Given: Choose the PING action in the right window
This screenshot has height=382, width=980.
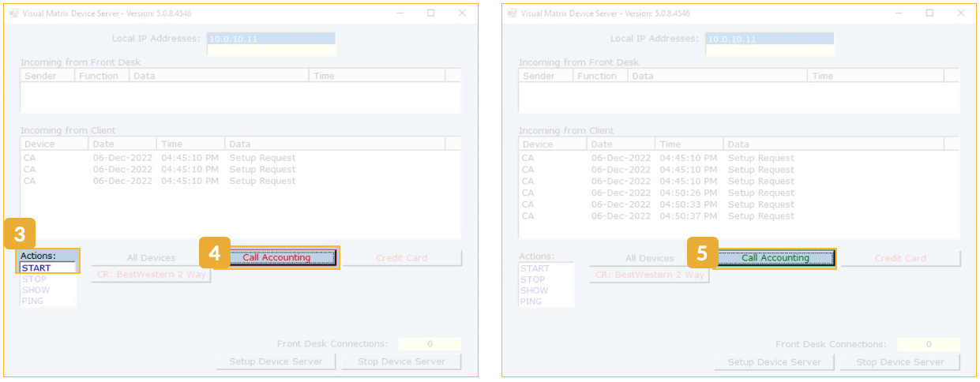Looking at the screenshot, I should tap(531, 301).
